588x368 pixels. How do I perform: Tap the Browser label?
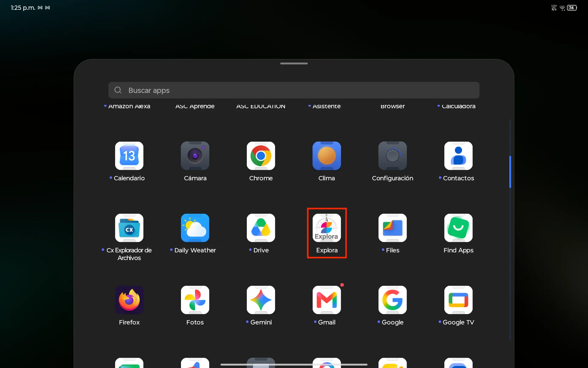point(393,106)
